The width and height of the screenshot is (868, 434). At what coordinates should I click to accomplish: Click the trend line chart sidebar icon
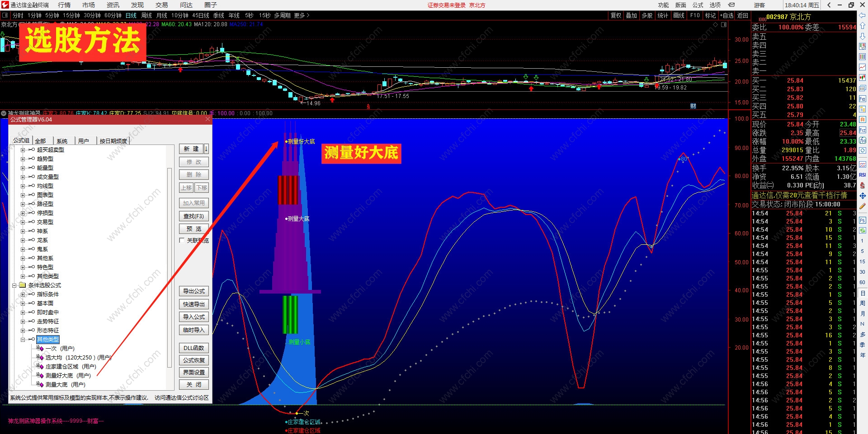coord(863,67)
